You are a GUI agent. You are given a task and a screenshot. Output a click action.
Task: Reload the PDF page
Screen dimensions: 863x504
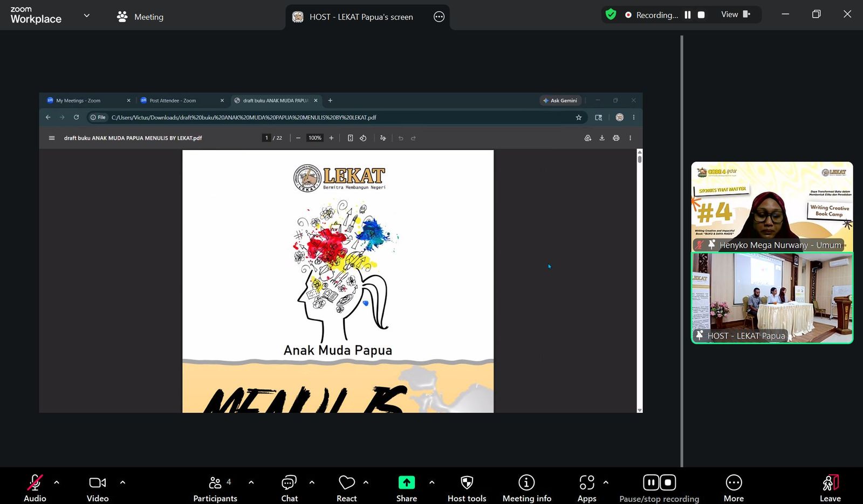tap(77, 117)
